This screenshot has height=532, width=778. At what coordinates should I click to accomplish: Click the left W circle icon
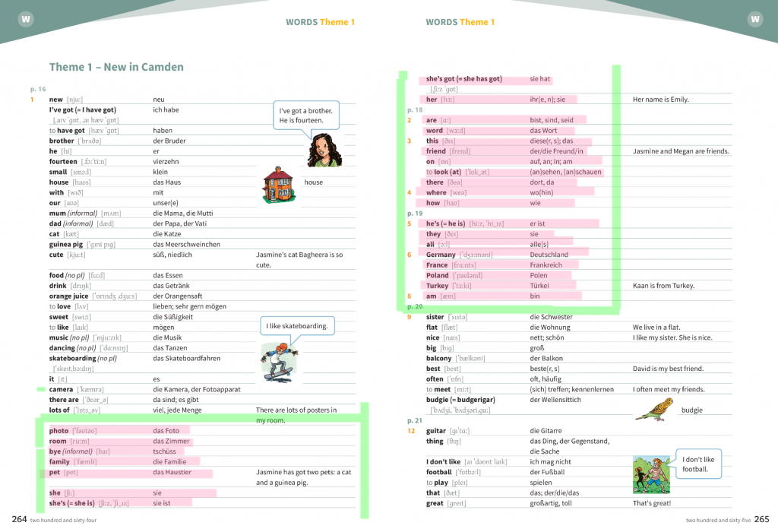pyautogui.click(x=24, y=19)
